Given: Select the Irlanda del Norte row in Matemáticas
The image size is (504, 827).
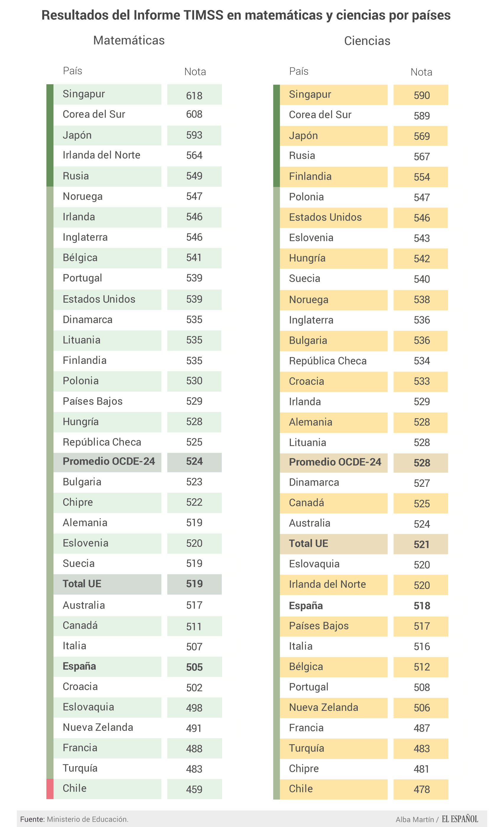Looking at the screenshot, I should [101, 155].
